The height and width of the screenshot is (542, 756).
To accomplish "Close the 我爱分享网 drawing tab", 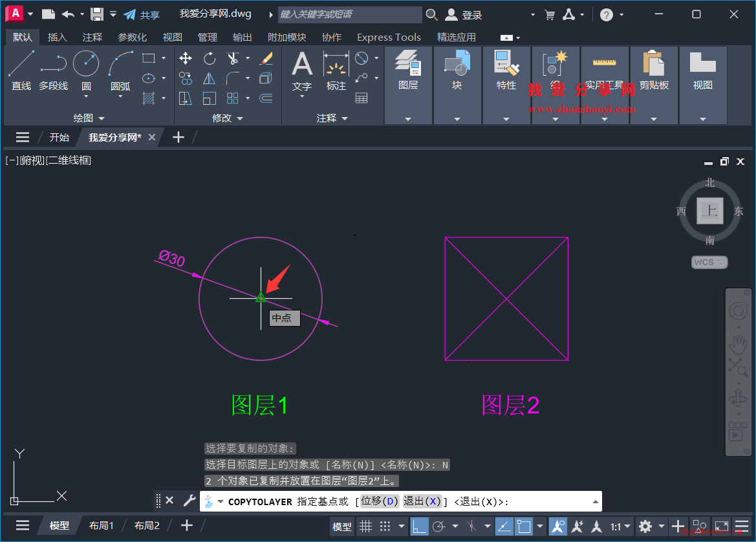I will 152,137.
